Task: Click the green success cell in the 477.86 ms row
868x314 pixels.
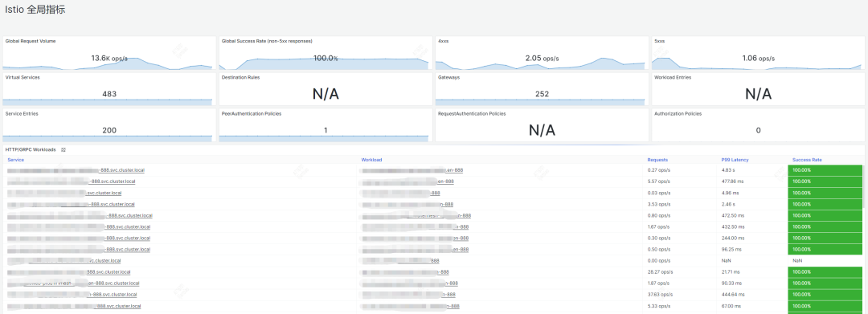Action: coord(825,181)
